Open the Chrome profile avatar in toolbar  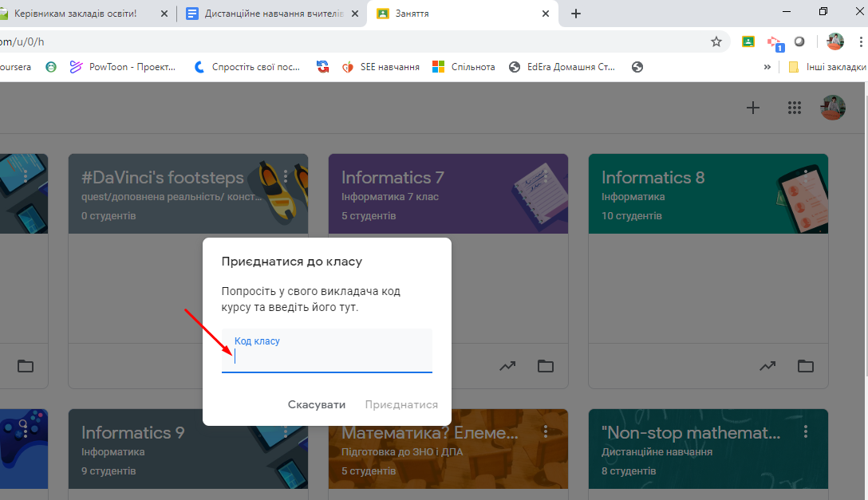pos(834,41)
